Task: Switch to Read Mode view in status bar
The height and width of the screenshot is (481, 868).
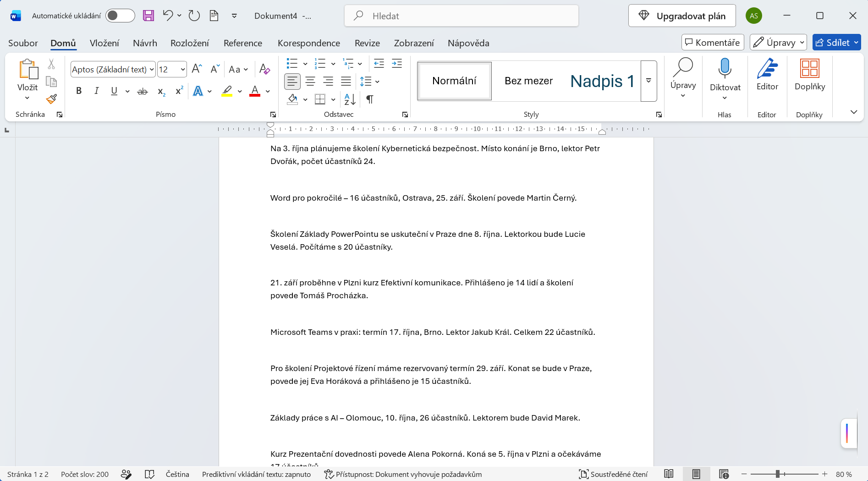Action: pyautogui.click(x=669, y=474)
